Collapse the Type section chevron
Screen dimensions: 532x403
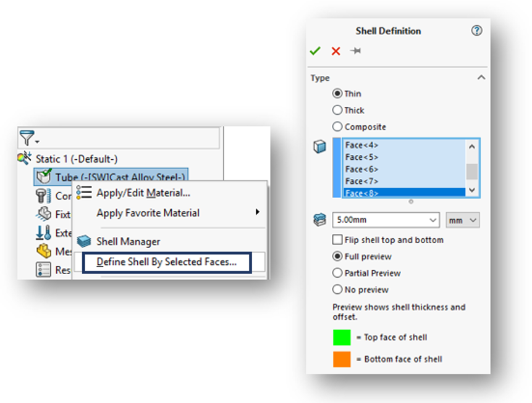[481, 78]
